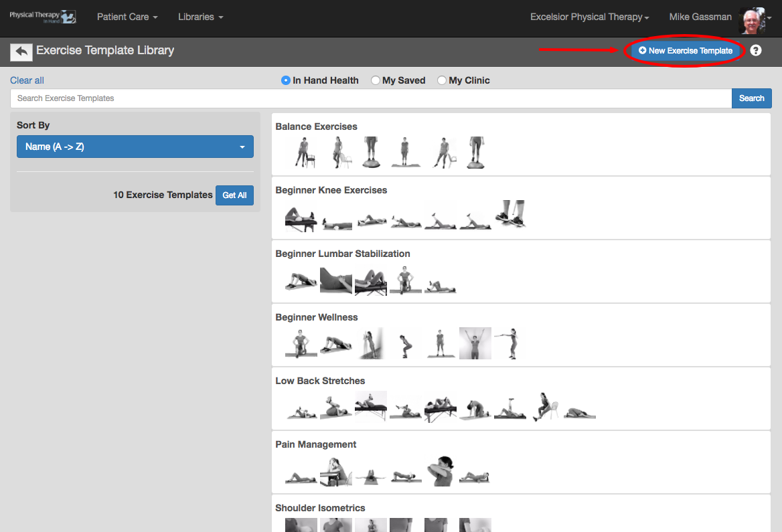Switch to My Saved templates

click(x=375, y=80)
